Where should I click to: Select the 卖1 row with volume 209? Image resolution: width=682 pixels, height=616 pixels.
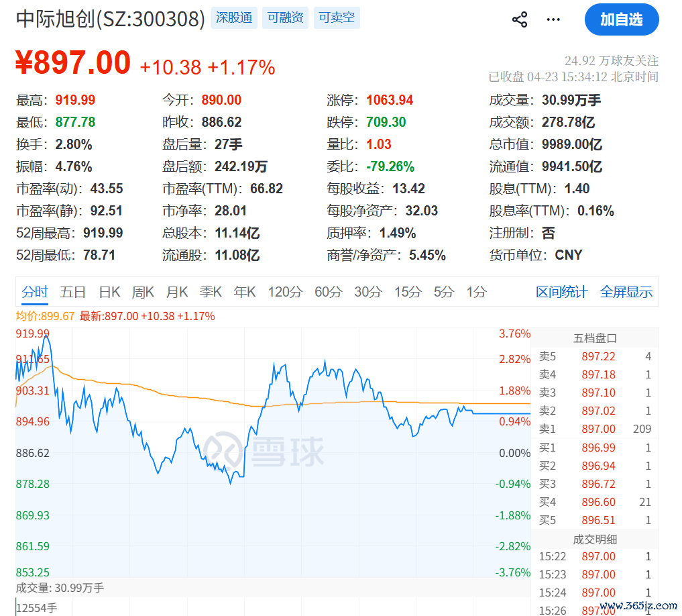595,429
